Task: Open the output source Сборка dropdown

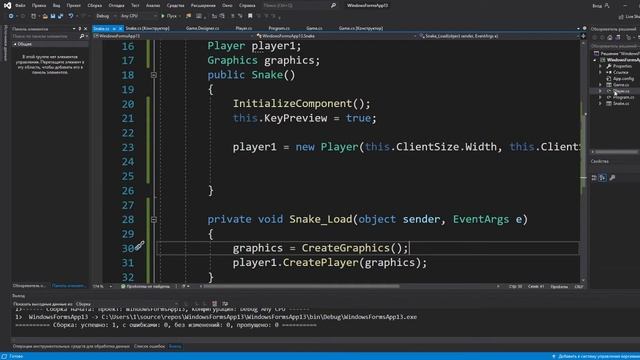Action: (x=127, y=304)
